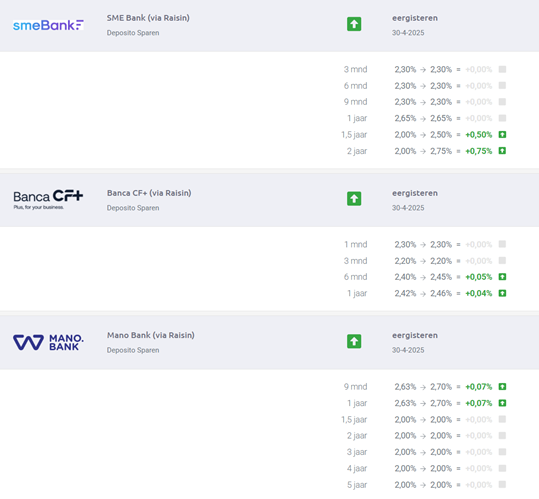Click green arrow beside Banca CF+ 6 mnd +0,05%
Screen dimensions: 539x499
(502, 277)
